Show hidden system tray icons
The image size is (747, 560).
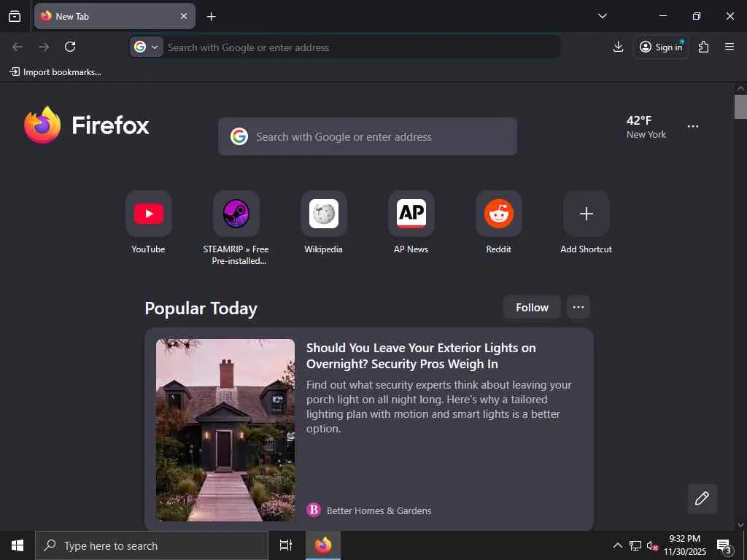tap(617, 545)
